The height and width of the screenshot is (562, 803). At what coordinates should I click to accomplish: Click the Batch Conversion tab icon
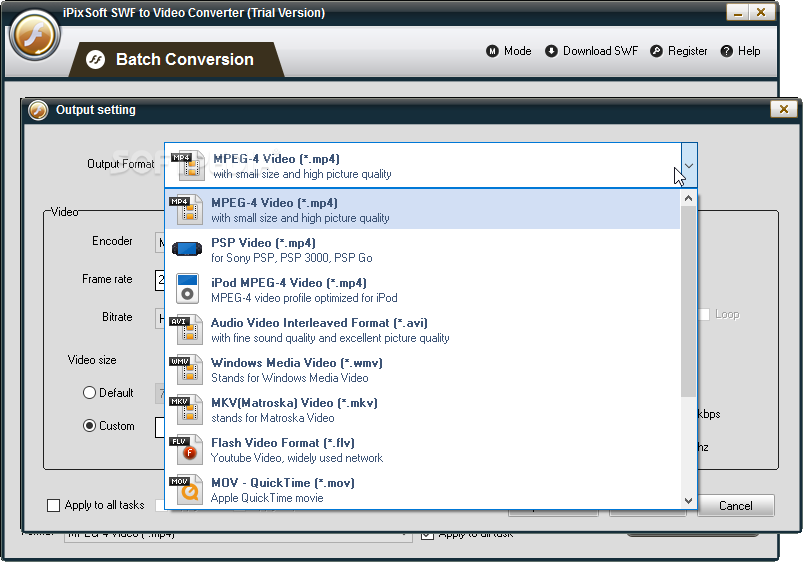tap(95, 59)
